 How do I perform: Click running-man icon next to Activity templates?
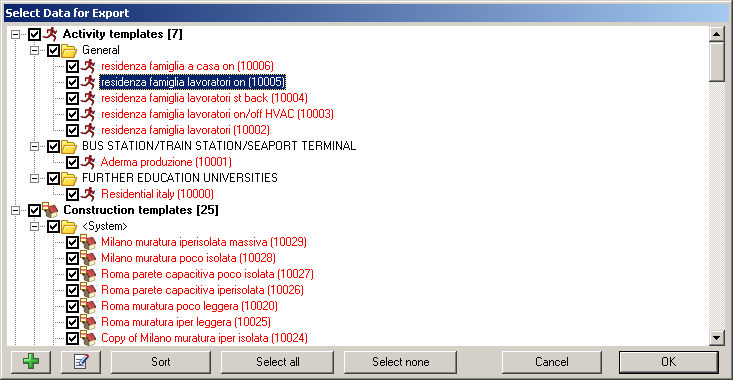point(50,34)
